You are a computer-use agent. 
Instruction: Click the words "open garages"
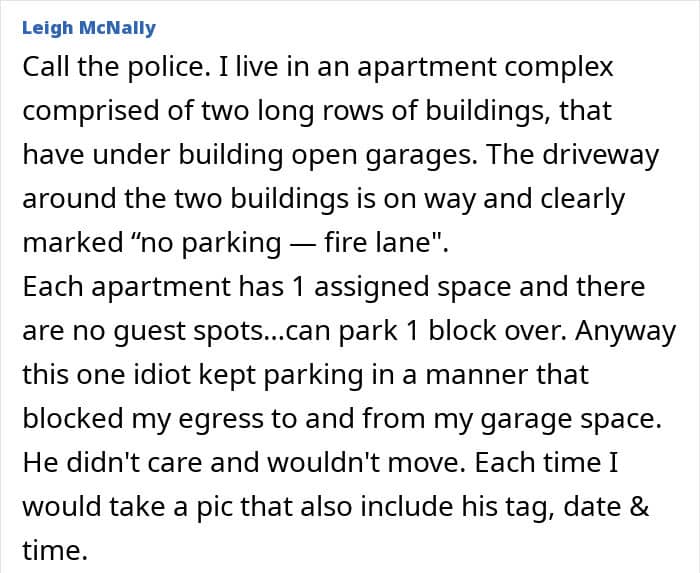(x=384, y=156)
